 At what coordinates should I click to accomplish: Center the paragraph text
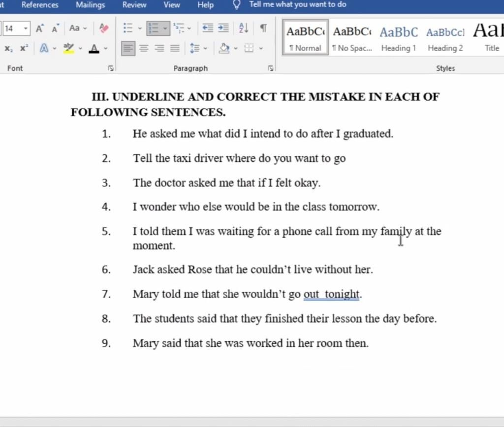(x=144, y=49)
